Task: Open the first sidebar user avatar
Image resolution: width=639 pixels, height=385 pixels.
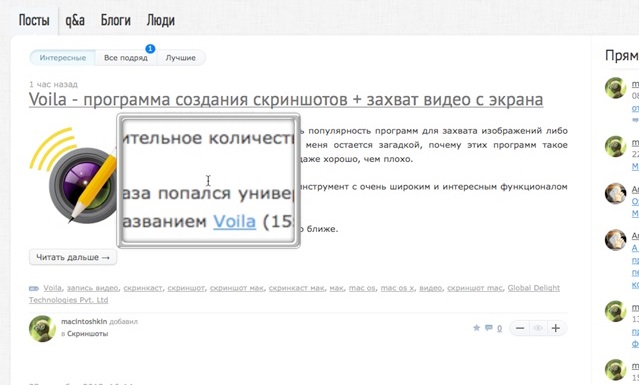Action: pyautogui.click(x=615, y=88)
